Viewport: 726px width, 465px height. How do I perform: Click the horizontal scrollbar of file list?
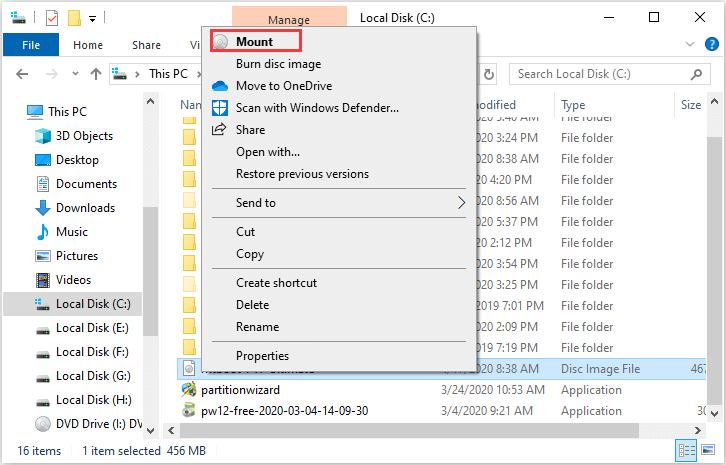(x=409, y=431)
